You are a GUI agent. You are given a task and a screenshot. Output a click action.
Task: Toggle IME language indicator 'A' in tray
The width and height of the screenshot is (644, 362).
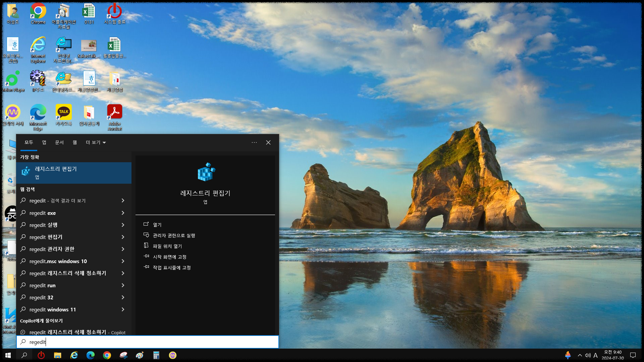coord(595,355)
